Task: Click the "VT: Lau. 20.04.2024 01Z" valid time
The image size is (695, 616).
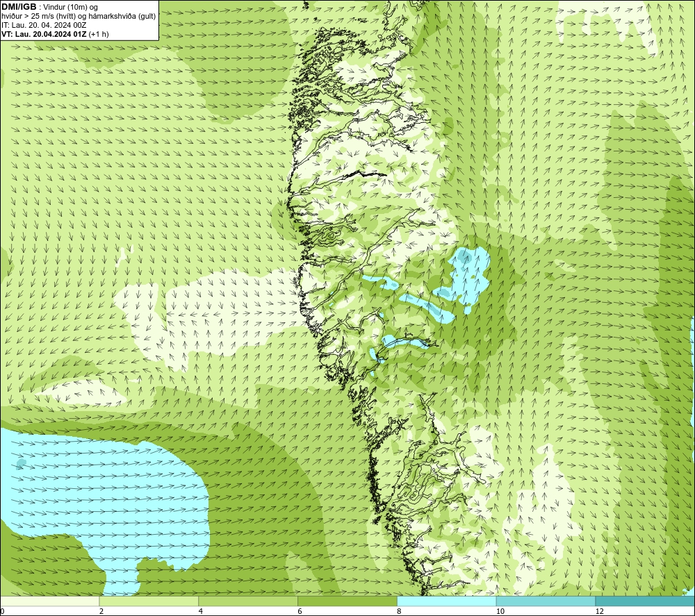Action: tap(44, 34)
